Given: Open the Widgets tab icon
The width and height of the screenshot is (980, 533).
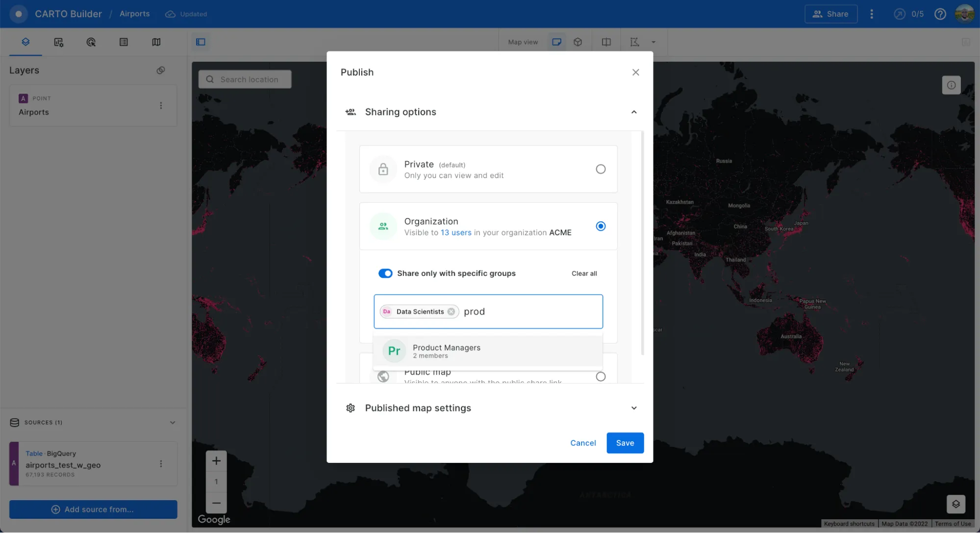Looking at the screenshot, I should [58, 42].
